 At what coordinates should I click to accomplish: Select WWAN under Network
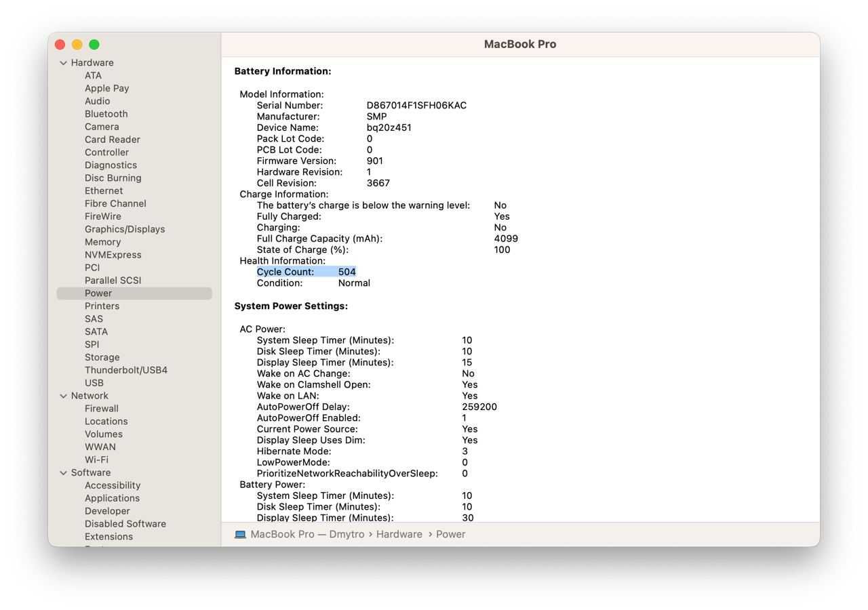[x=100, y=447]
